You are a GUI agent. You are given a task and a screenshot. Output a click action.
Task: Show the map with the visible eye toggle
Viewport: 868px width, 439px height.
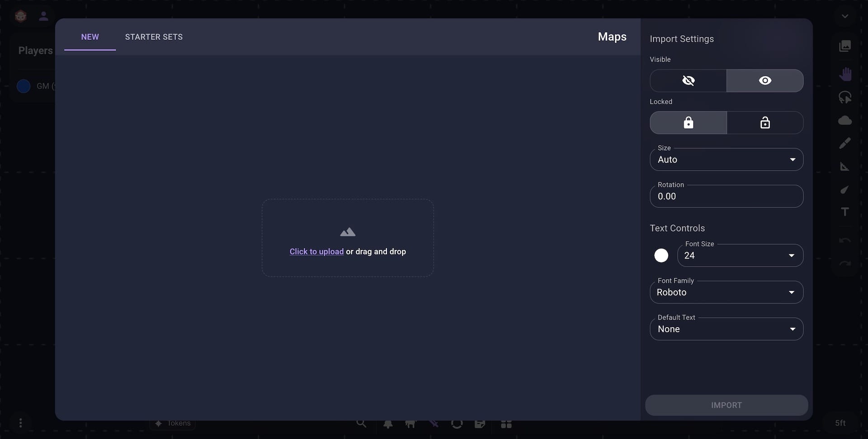(765, 81)
